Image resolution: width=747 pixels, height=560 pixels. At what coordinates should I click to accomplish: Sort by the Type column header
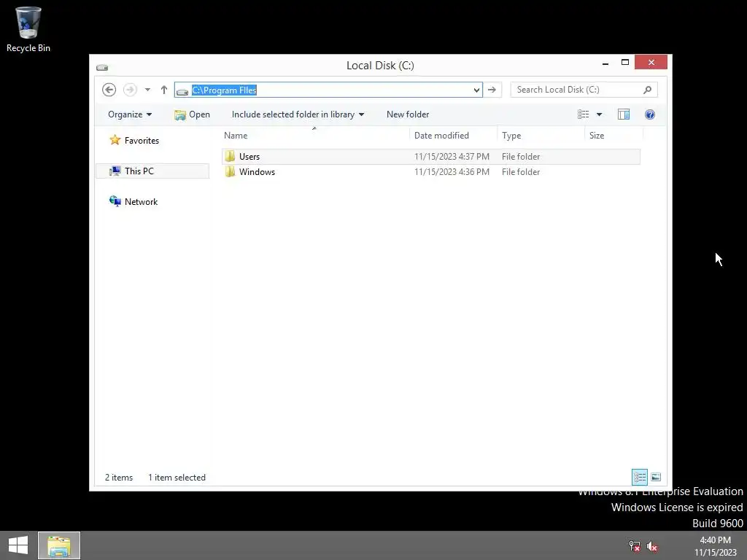pyautogui.click(x=541, y=135)
